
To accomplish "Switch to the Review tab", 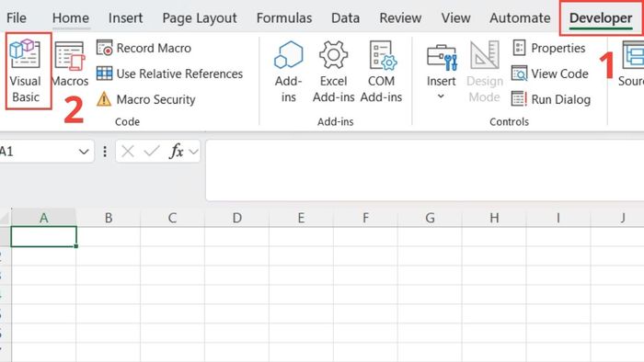I will (400, 18).
